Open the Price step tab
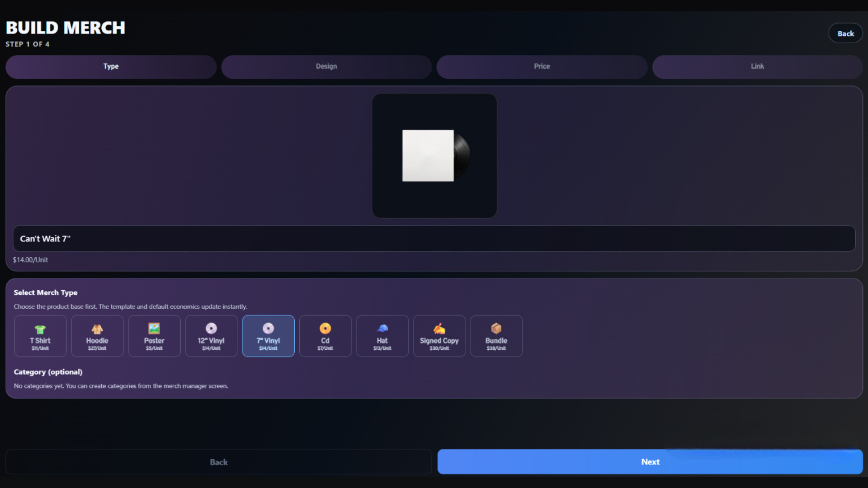The height and width of the screenshot is (488, 868). click(x=542, y=67)
